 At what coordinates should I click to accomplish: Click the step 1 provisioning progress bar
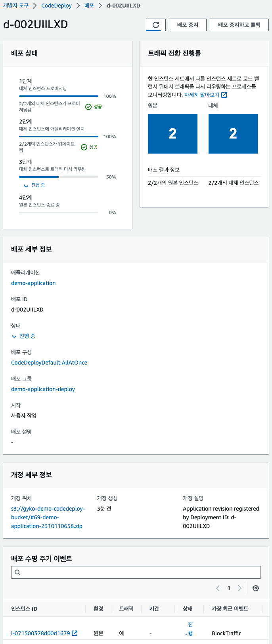pyautogui.click(x=59, y=96)
